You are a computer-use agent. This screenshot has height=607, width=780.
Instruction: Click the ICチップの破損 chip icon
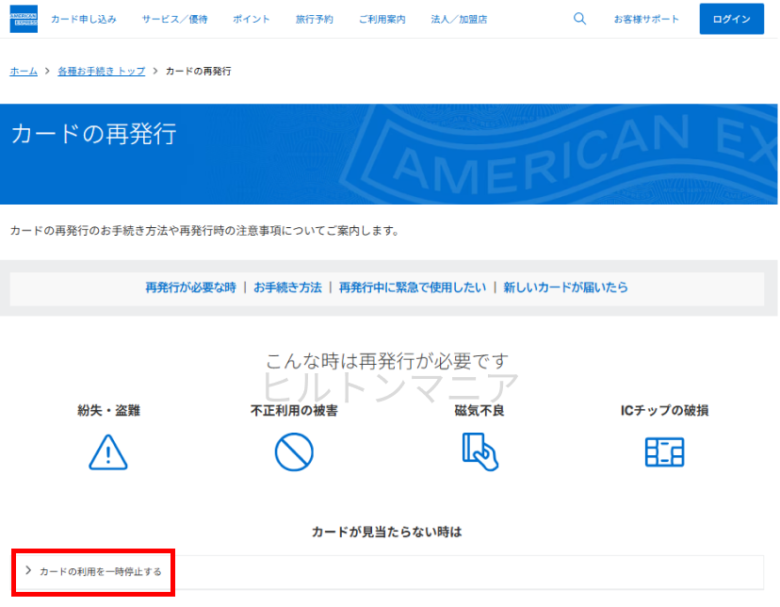tap(665, 452)
